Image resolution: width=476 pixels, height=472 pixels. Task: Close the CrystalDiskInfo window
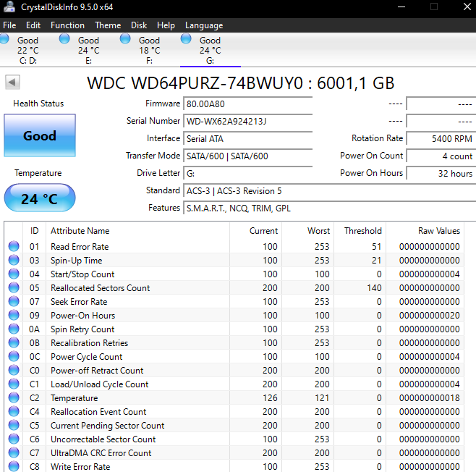[467, 7]
